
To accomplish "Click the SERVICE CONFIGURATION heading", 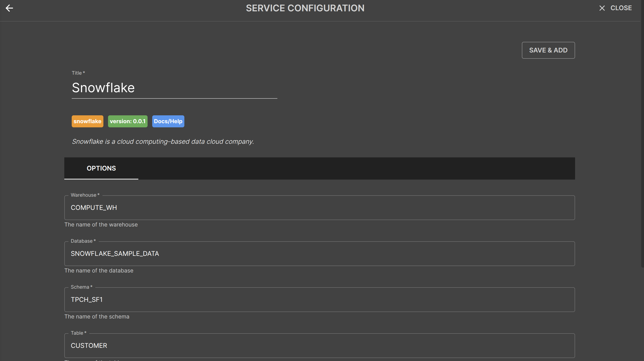I will click(x=305, y=8).
